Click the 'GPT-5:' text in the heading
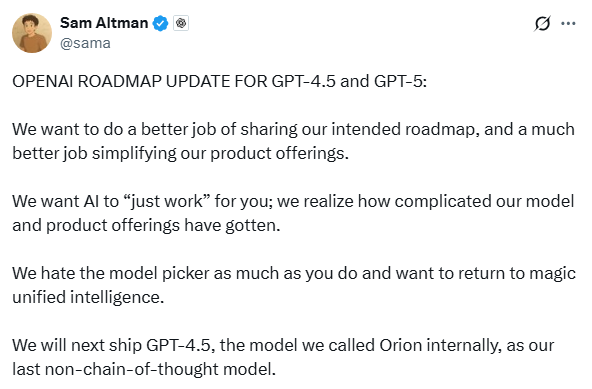This screenshot has height=389, width=592. 400,81
